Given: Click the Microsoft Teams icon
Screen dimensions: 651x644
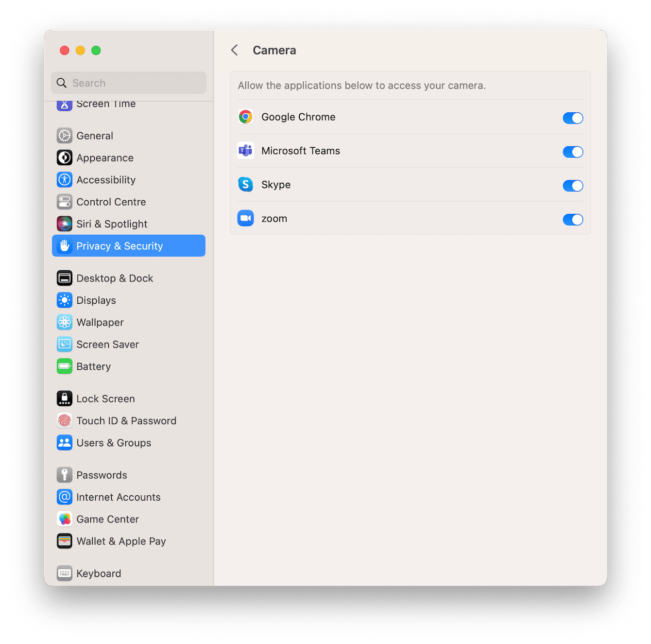Looking at the screenshot, I should point(245,151).
